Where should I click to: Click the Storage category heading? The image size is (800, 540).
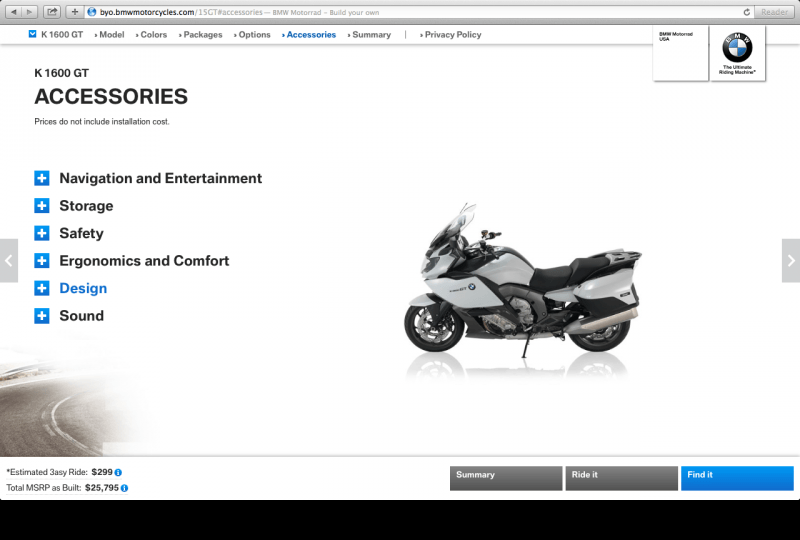[x=86, y=206]
